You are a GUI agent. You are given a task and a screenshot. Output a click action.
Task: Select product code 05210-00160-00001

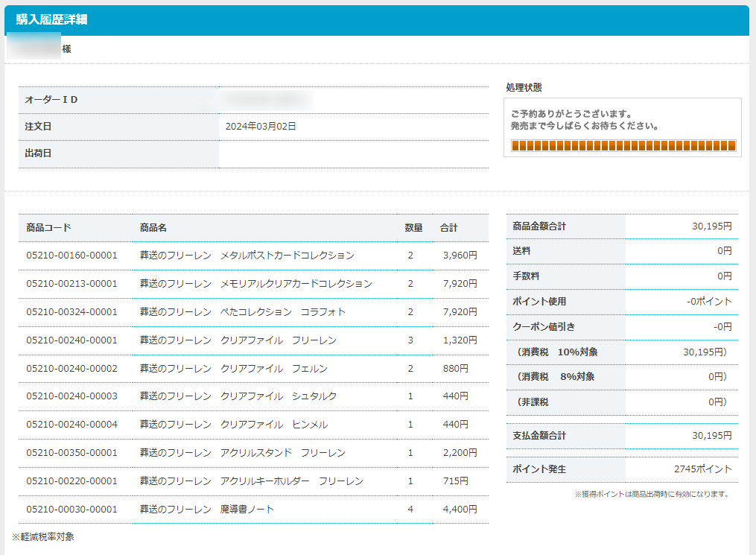click(x=72, y=256)
